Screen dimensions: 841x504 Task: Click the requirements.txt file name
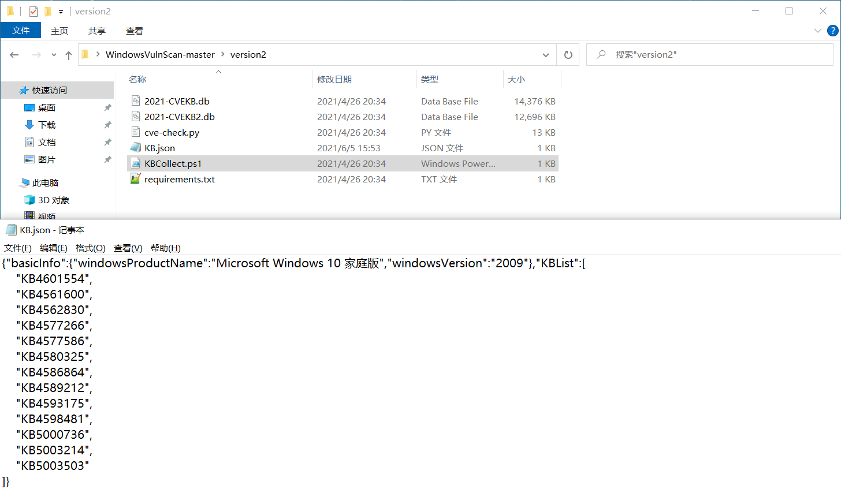180,179
